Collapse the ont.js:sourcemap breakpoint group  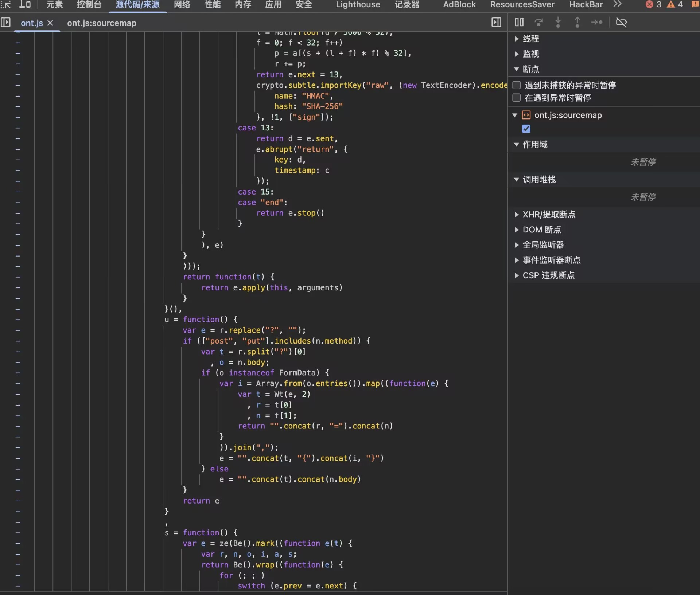(515, 115)
